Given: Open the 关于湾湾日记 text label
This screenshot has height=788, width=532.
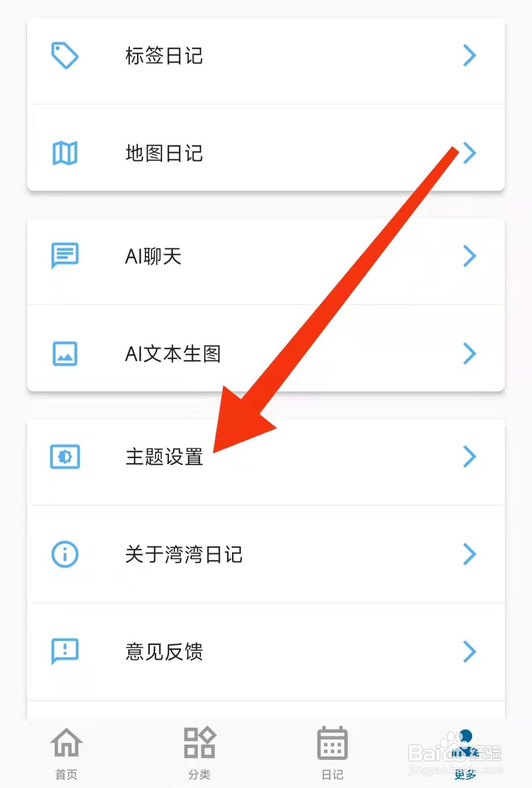Looking at the screenshot, I should (x=184, y=554).
